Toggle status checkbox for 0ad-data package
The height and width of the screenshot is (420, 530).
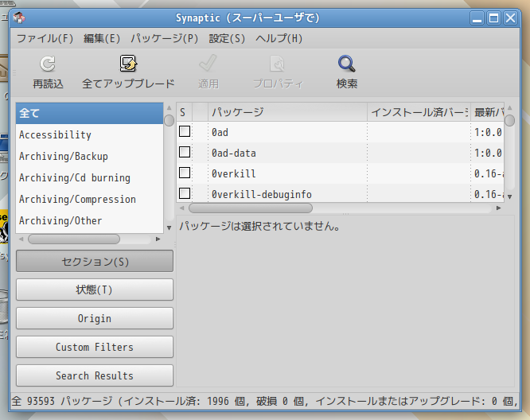click(185, 152)
